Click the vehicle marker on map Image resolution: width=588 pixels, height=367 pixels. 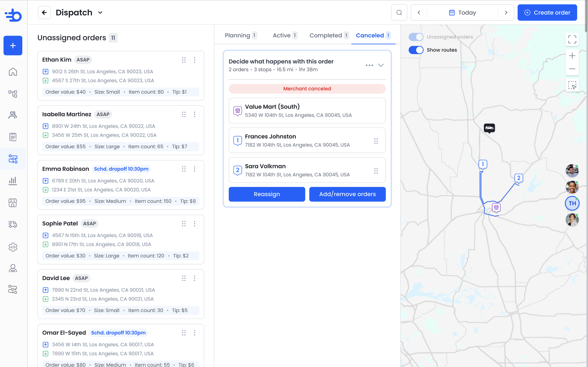(x=489, y=128)
